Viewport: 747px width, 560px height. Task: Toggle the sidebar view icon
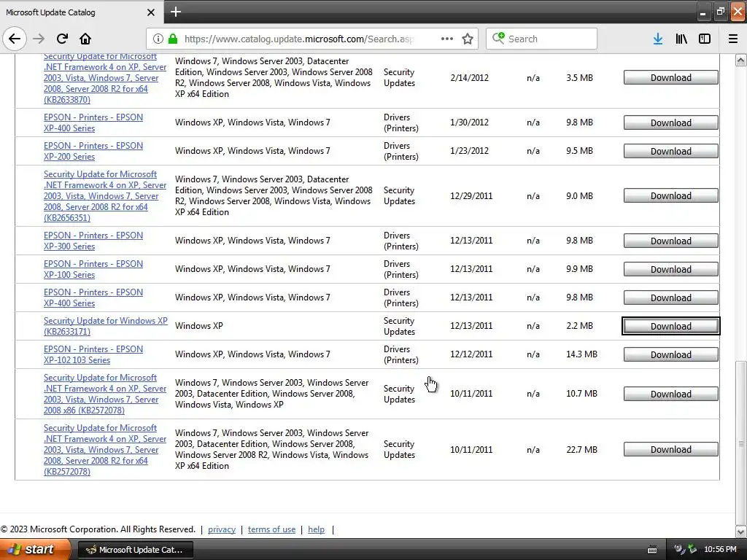pos(705,39)
